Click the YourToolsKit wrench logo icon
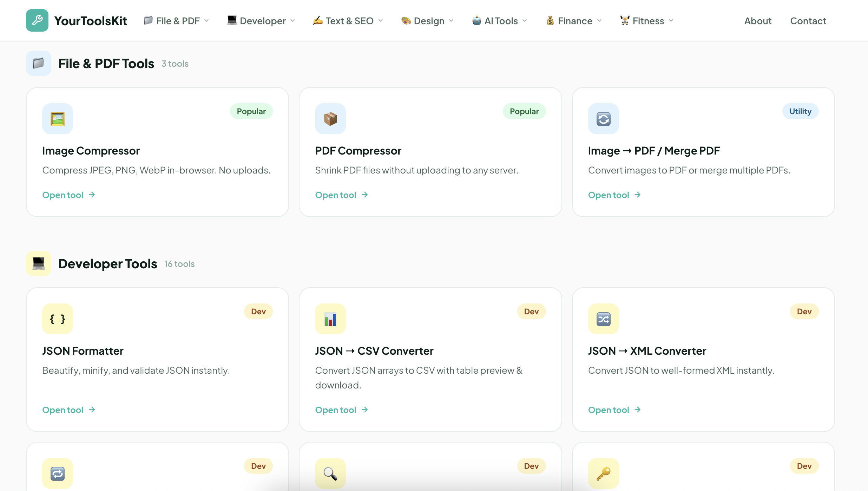This screenshot has height=491, width=868. [x=37, y=20]
